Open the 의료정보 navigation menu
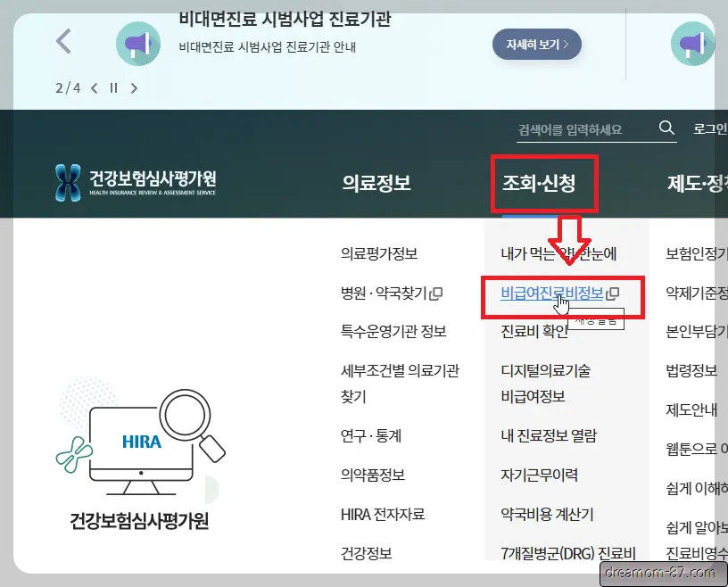The width and height of the screenshot is (728, 587). (379, 183)
